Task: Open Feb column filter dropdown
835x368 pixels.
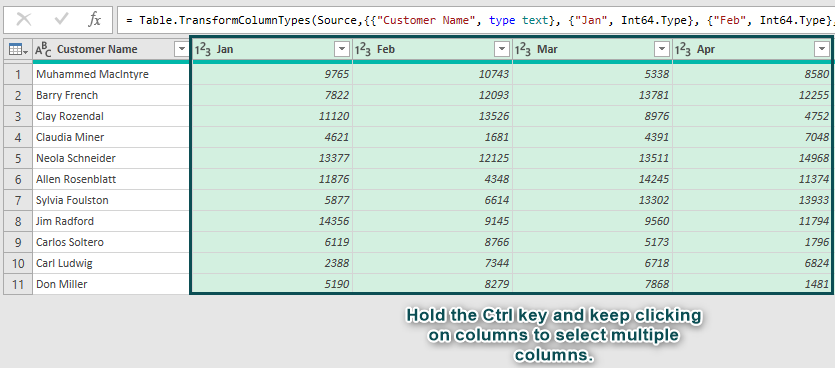Action: (x=502, y=50)
